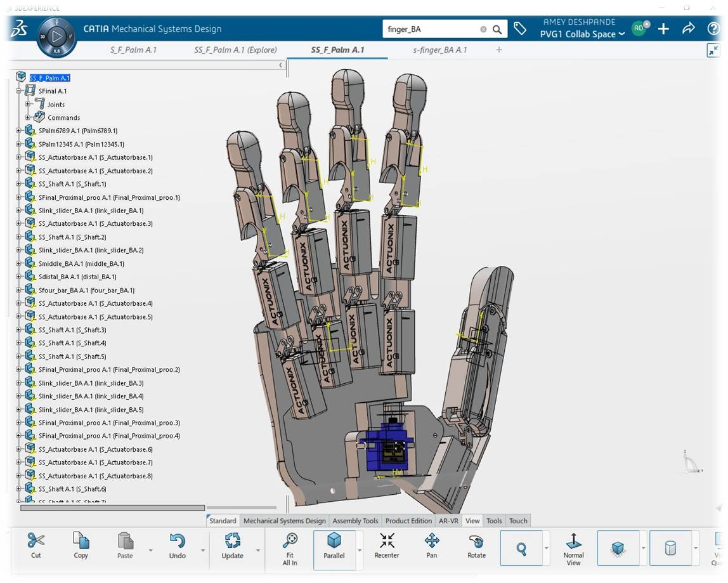Add a new tab with plus button
This screenshot has width=728, height=583.
499,49
